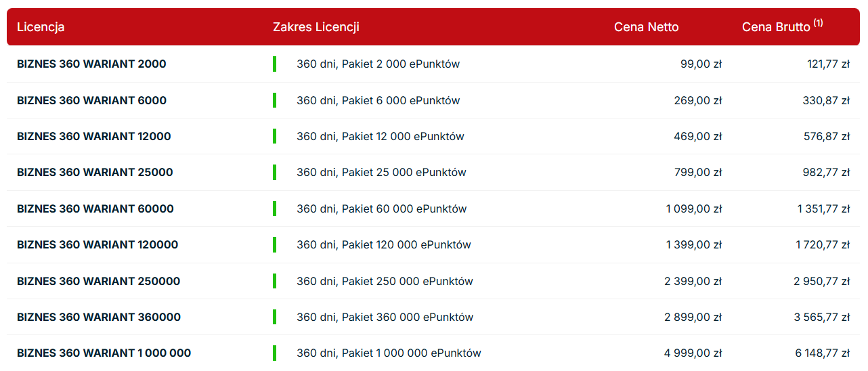This screenshot has width=868, height=371.
Task: Click BIZNES 360 WARIANT 12000 license
Action: [93, 137]
